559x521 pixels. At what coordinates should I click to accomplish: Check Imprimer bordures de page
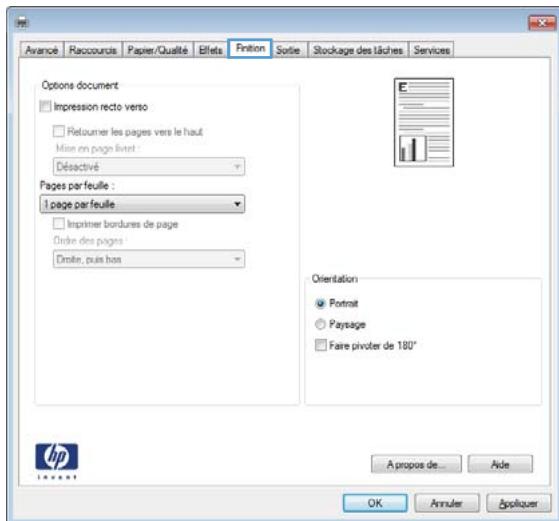58,224
